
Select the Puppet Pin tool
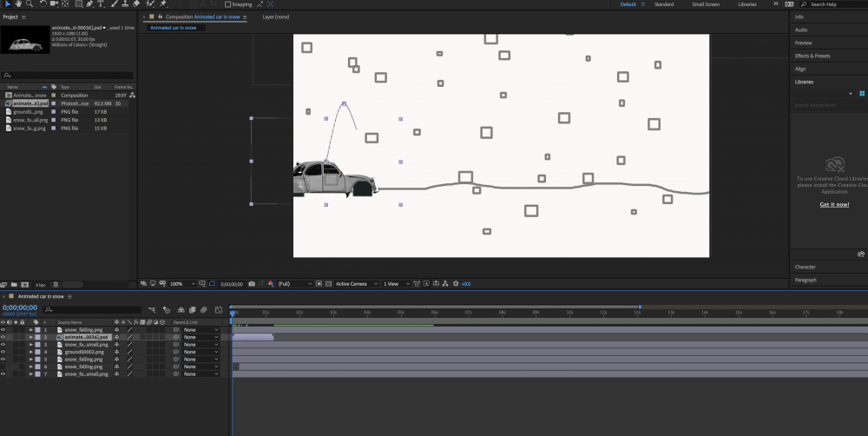[x=163, y=4]
